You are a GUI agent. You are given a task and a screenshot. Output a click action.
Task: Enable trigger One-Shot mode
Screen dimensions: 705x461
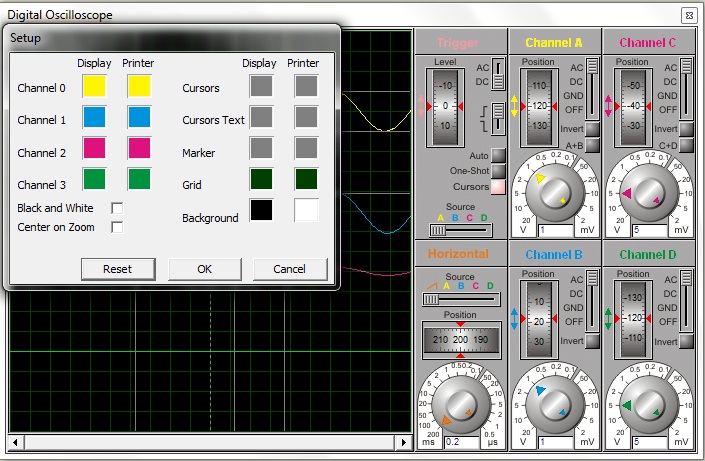click(498, 171)
